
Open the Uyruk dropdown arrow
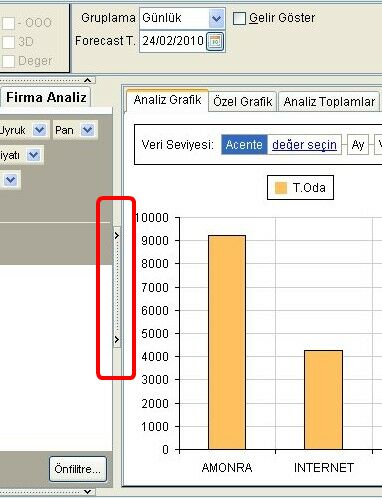(x=40, y=130)
